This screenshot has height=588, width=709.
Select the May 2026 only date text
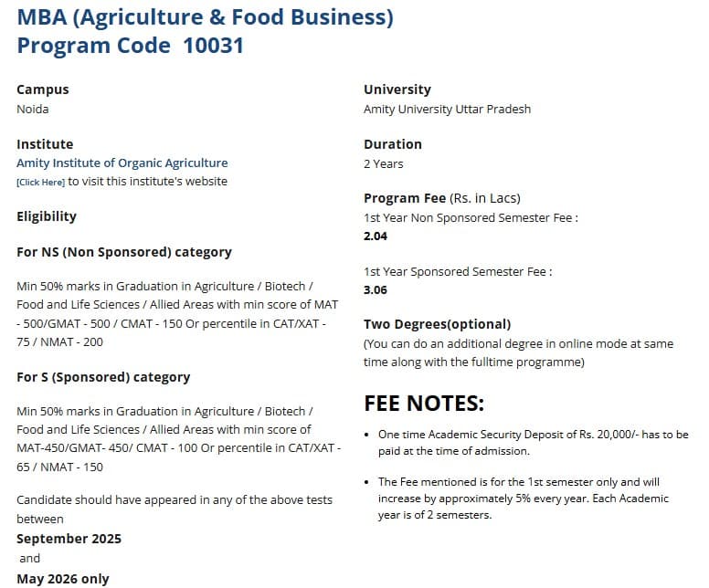tap(63, 579)
